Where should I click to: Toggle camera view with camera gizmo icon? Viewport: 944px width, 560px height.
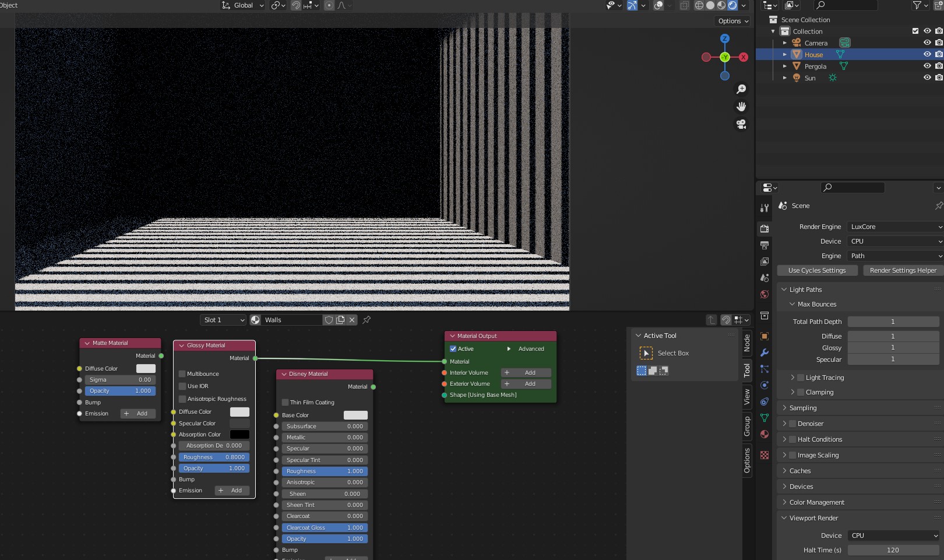tap(741, 124)
